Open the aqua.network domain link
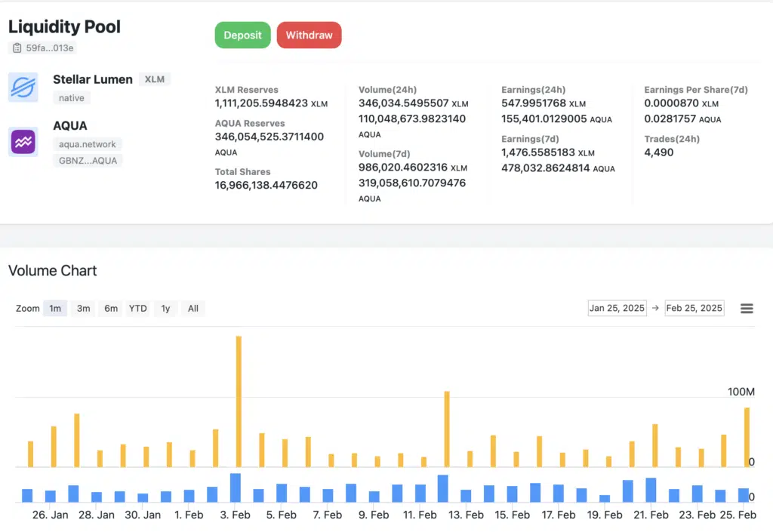This screenshot has height=532, width=773. pyautogui.click(x=88, y=144)
